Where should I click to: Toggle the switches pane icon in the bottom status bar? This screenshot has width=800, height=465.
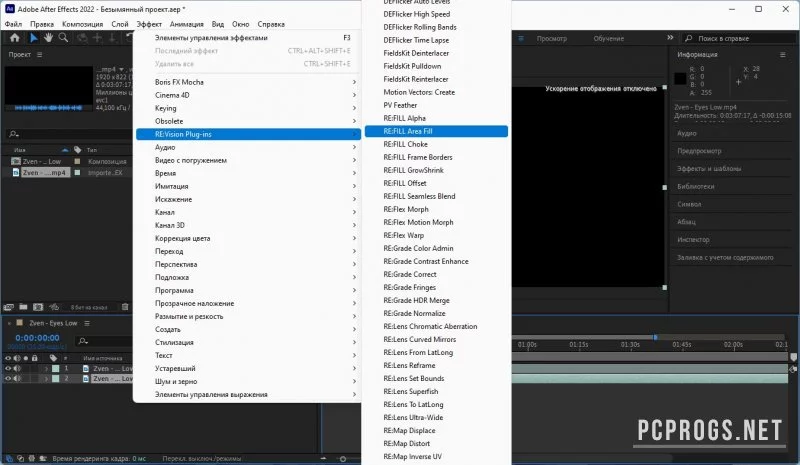9,458
